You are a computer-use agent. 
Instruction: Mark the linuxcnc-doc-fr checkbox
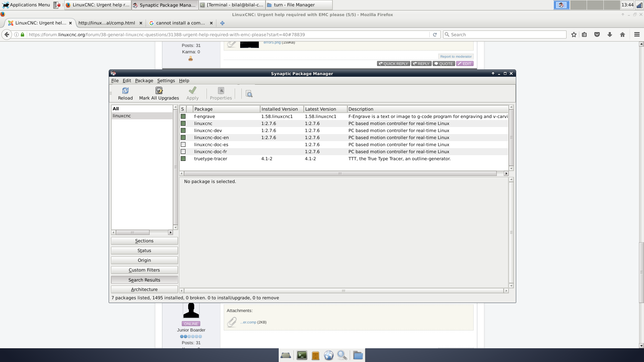coord(183,152)
